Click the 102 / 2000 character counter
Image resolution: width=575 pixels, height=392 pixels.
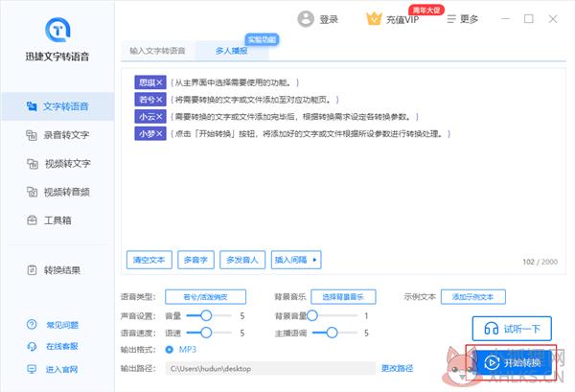point(540,262)
